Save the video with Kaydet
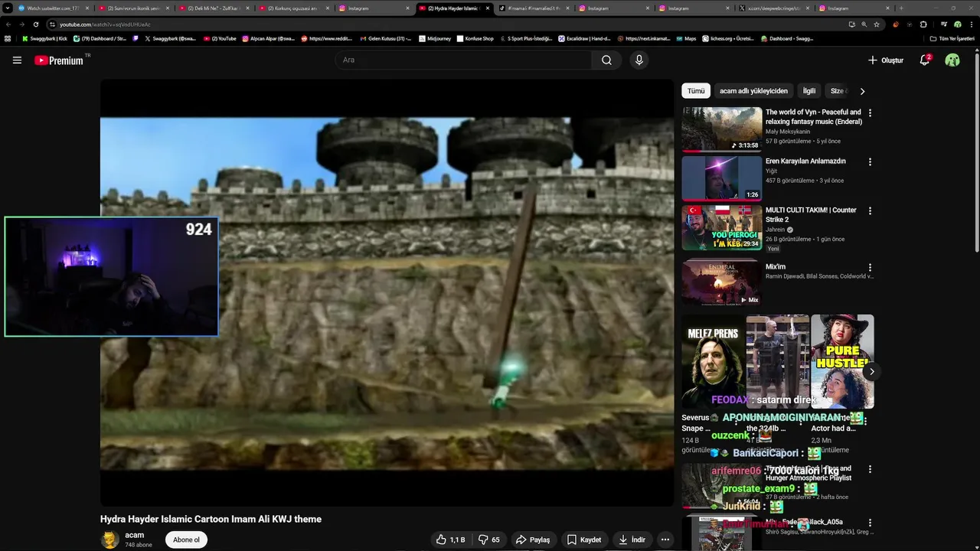 pyautogui.click(x=584, y=540)
